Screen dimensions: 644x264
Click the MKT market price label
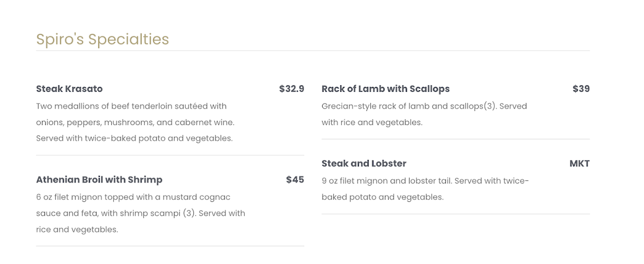click(x=579, y=163)
